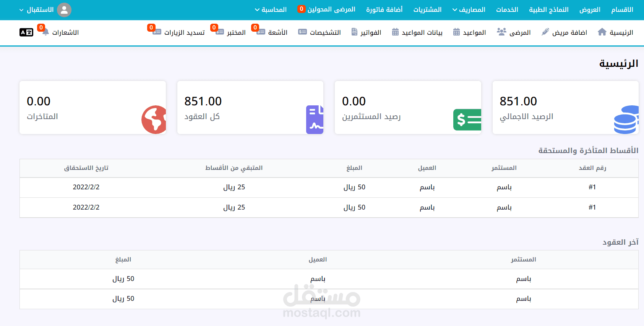
Task: Click the invoice document icon beside الفواتير
Action: click(354, 32)
